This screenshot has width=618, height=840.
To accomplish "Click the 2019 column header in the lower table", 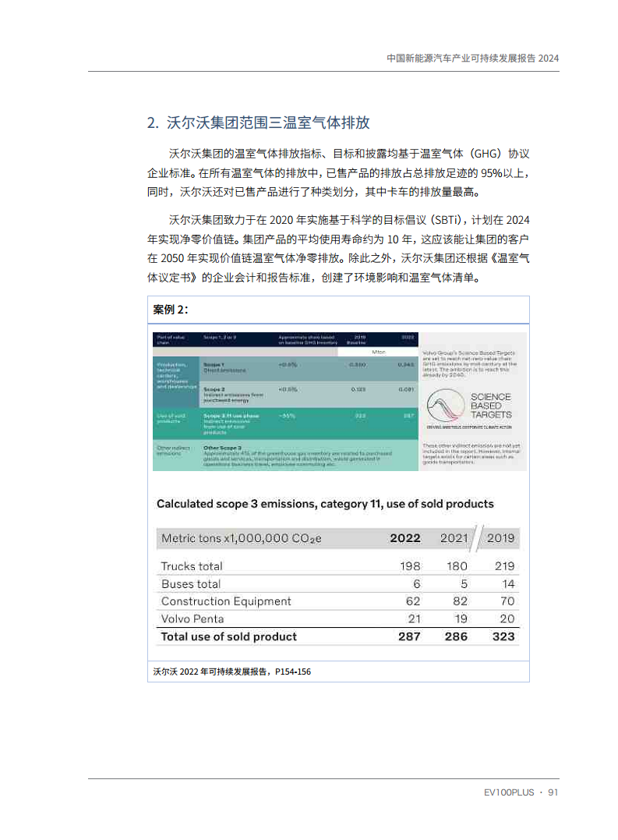I will pos(501,538).
